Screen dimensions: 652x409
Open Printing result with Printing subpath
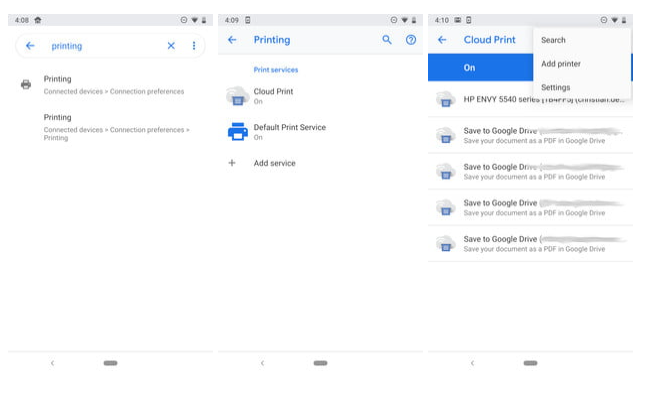110,127
